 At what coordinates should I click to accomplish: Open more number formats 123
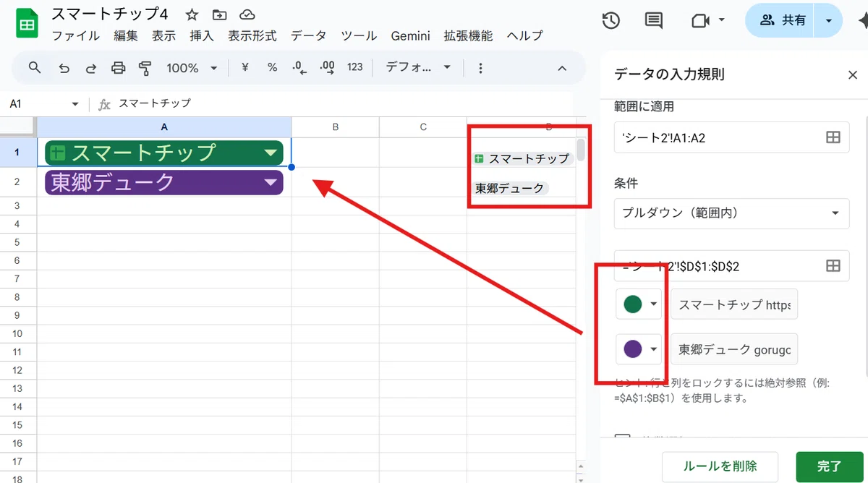coord(354,67)
